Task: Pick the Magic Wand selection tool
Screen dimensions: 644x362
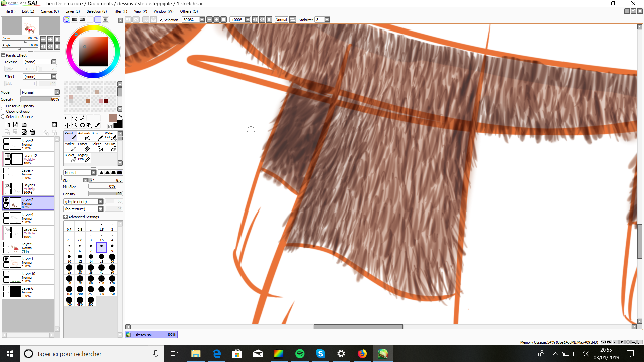Action: click(82, 118)
